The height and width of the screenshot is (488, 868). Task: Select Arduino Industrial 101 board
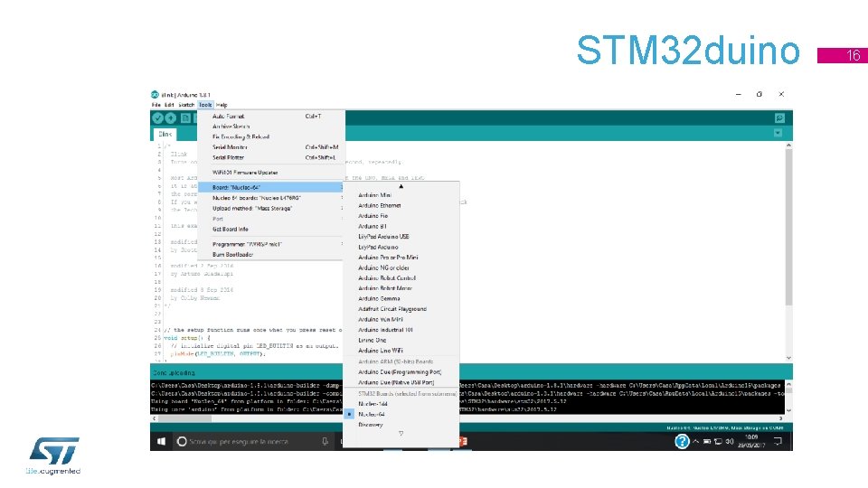tap(401, 330)
